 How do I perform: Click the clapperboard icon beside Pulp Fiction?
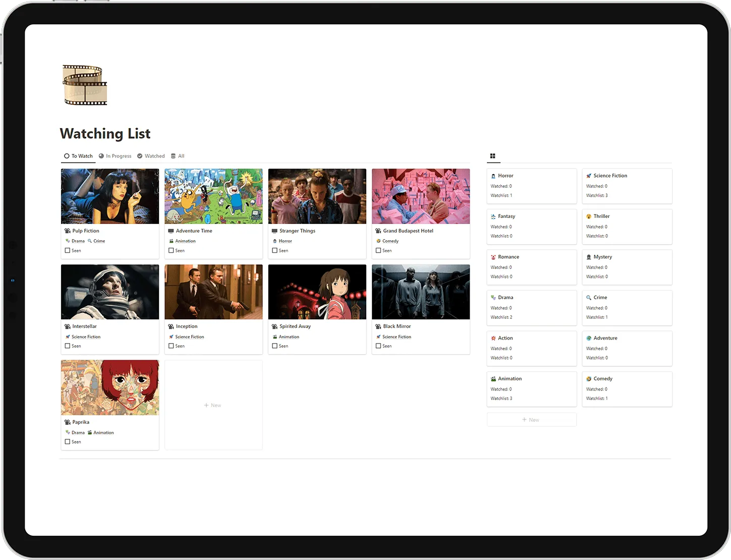coord(68,231)
